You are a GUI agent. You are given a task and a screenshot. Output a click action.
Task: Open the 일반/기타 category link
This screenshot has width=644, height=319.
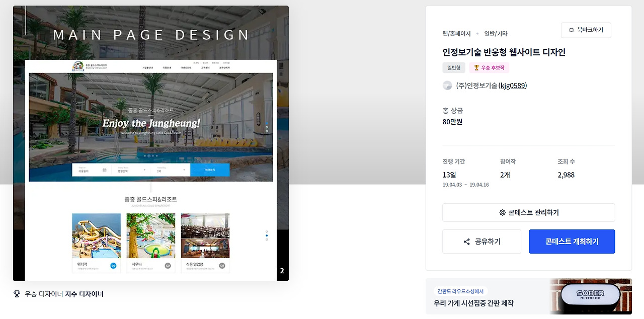(496, 34)
